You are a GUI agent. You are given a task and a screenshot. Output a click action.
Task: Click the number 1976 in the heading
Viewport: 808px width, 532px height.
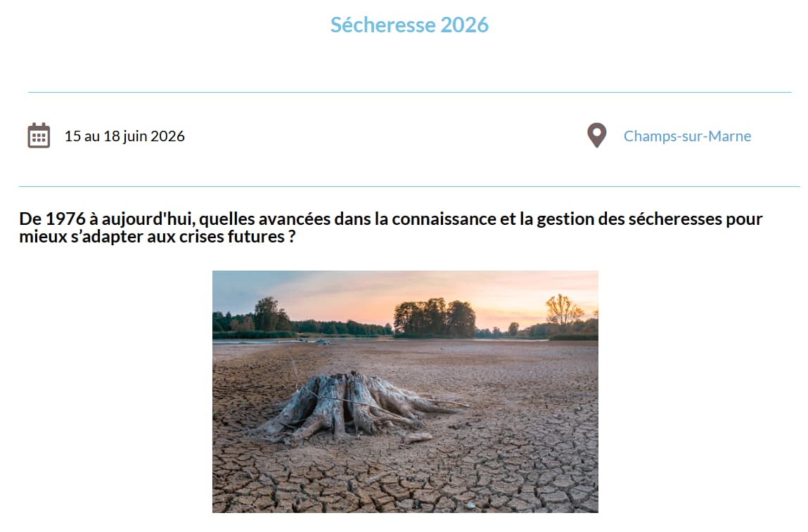(x=65, y=219)
